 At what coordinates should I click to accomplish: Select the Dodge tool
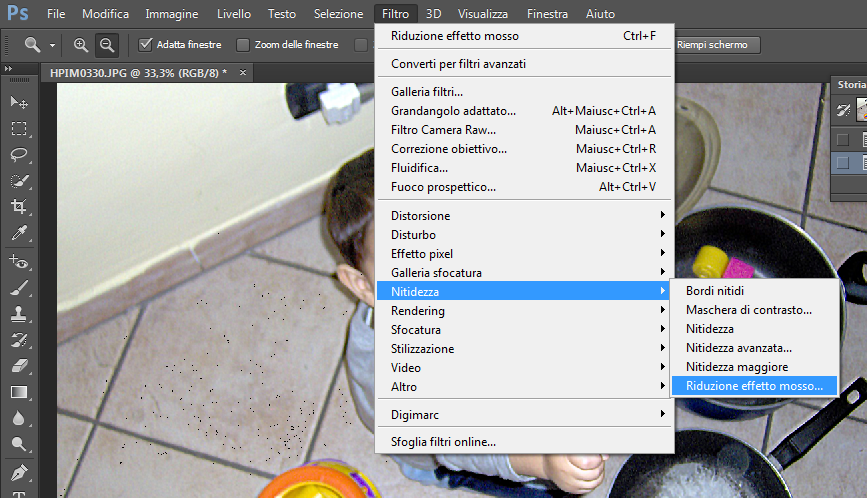click(x=19, y=444)
